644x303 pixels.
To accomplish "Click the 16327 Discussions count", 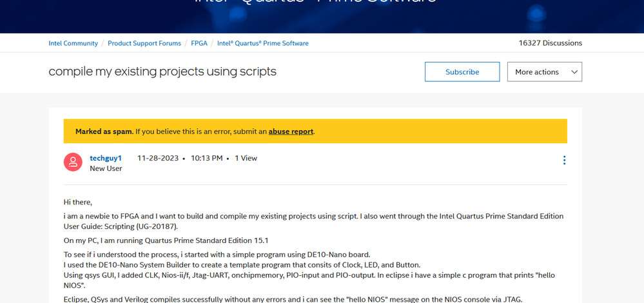I will coord(550,43).
